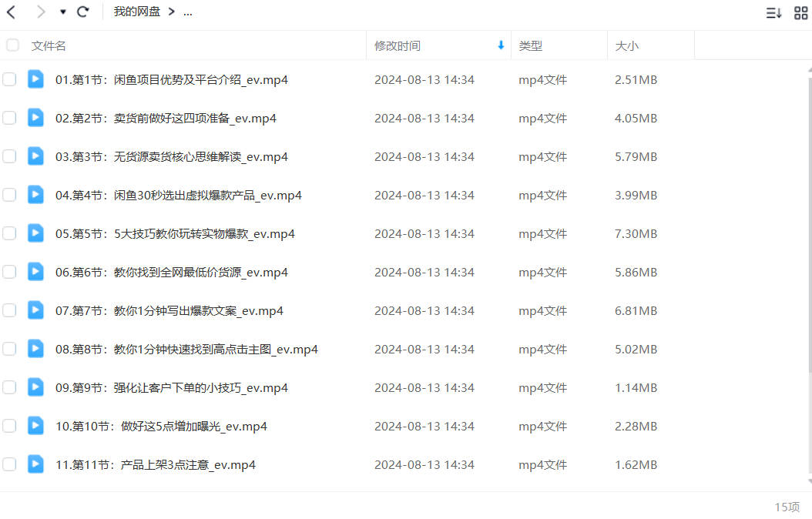Select file name 教你找到全网最低价货源_ev.mp4
This screenshot has height=519, width=812.
[200, 272]
